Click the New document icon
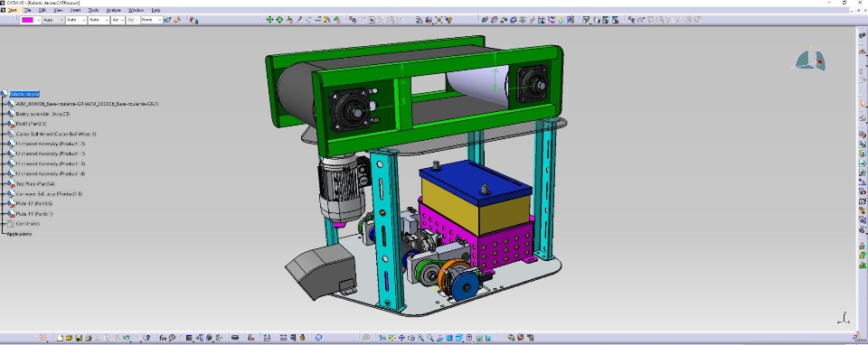Viewport: 868px width, 345px height. click(60, 337)
